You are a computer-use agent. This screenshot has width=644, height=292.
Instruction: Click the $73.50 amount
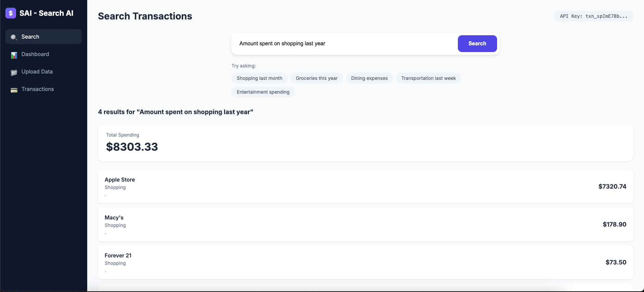coord(616,262)
